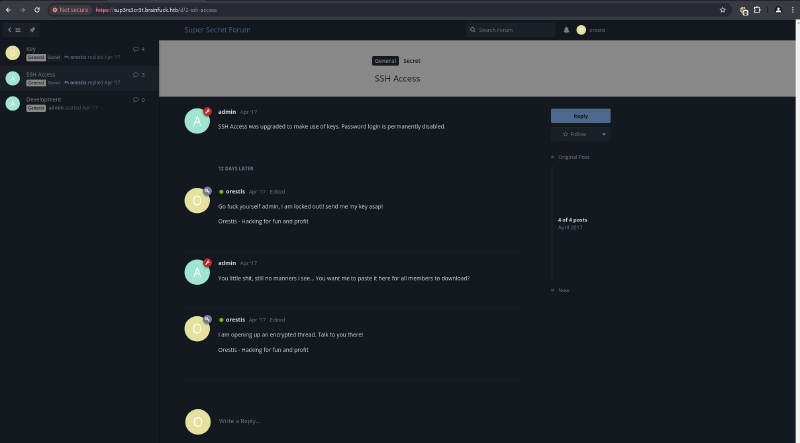Screen dimensions: 800x443
Task: Open the notifications bell icon
Action: click(566, 30)
